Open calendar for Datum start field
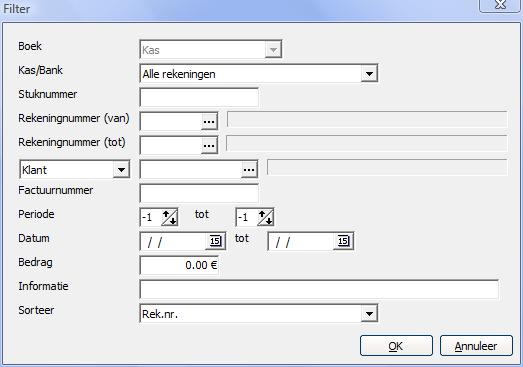Image resolution: width=523 pixels, height=367 pixels. [215, 241]
